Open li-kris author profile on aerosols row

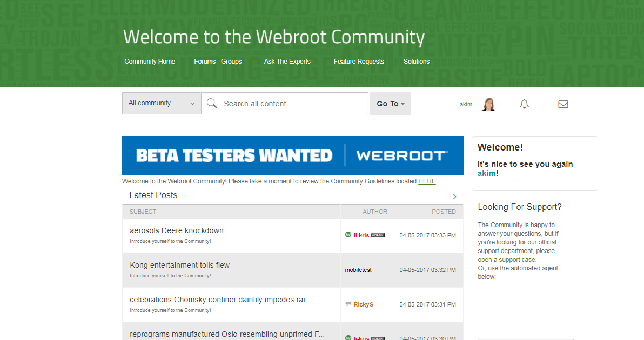pos(361,235)
